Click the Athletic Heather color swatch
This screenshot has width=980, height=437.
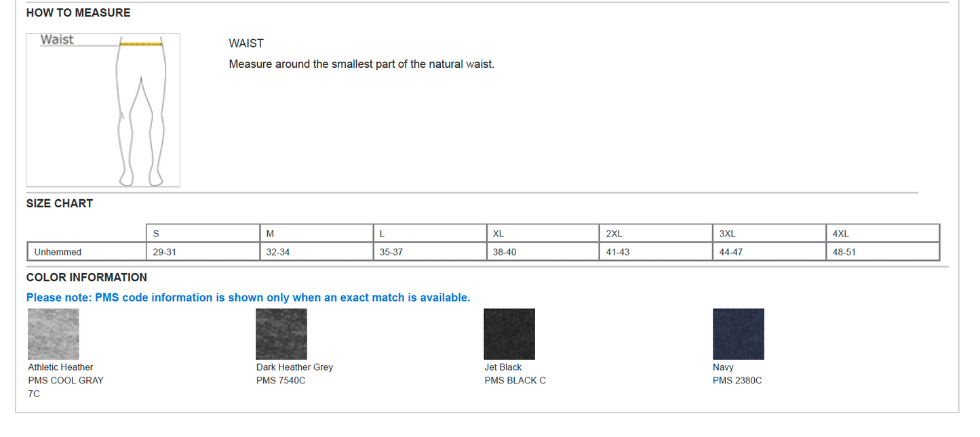[x=53, y=334]
